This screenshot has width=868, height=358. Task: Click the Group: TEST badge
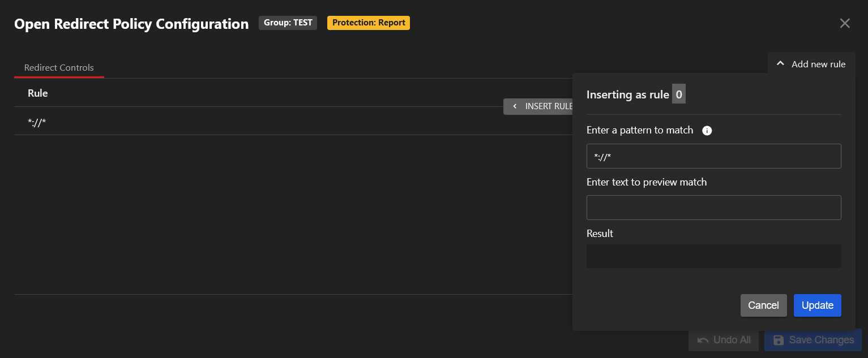tap(288, 23)
